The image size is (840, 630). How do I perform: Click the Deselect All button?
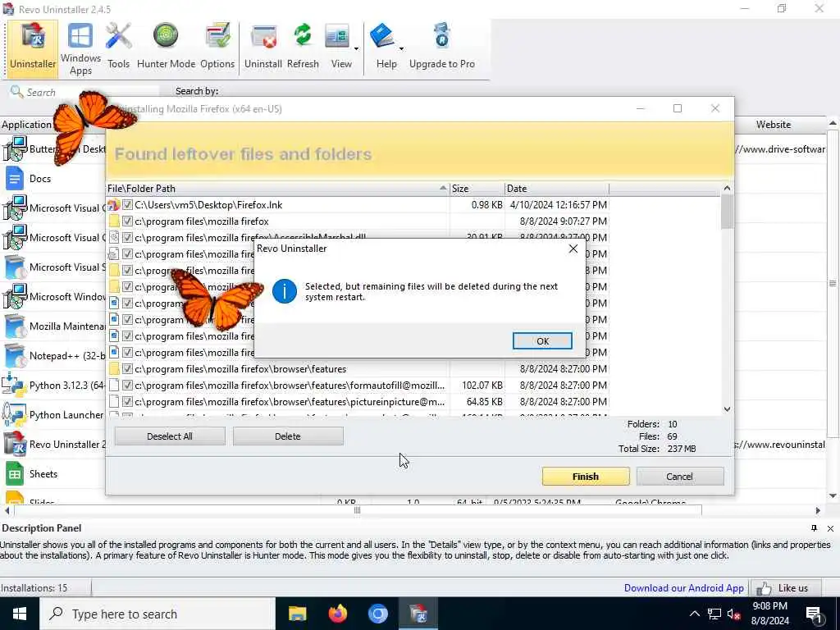click(x=169, y=436)
